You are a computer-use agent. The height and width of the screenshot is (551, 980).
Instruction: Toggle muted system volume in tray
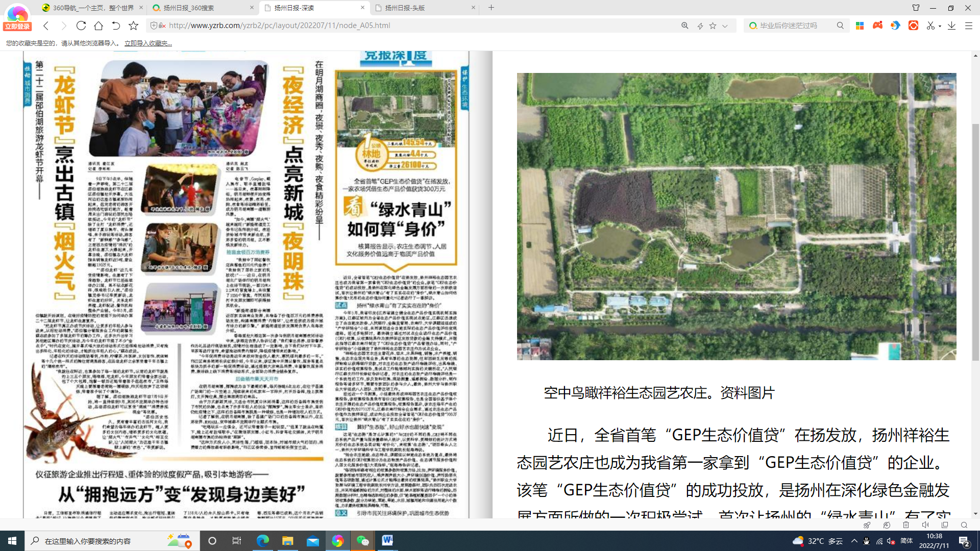pyautogui.click(x=891, y=541)
